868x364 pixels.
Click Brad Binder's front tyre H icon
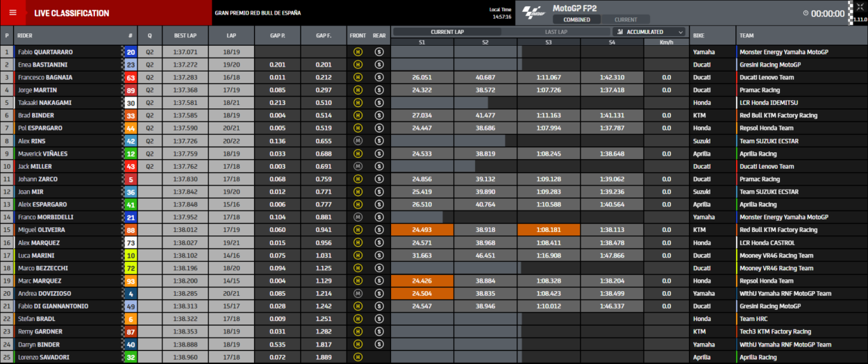click(358, 115)
